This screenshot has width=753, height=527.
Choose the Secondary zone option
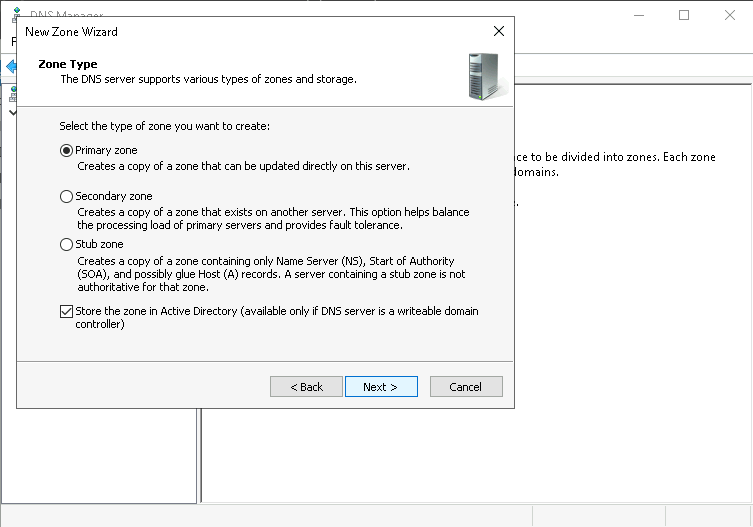67,197
